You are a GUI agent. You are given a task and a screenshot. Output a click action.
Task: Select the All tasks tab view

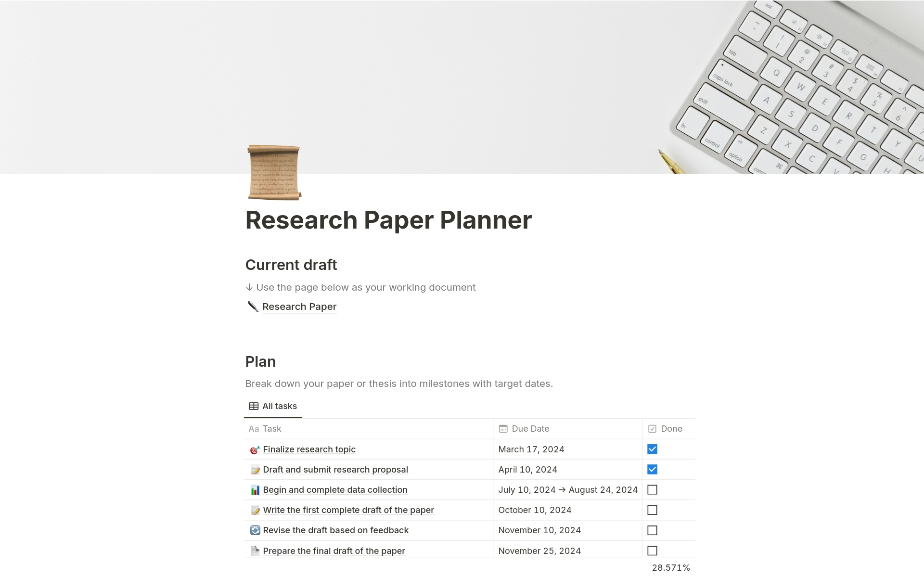[x=272, y=406]
